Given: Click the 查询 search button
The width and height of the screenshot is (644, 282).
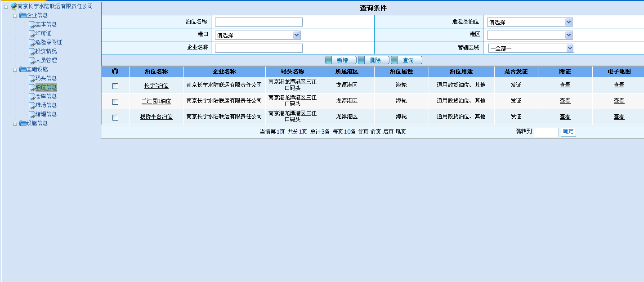Looking at the screenshot, I should [407, 60].
